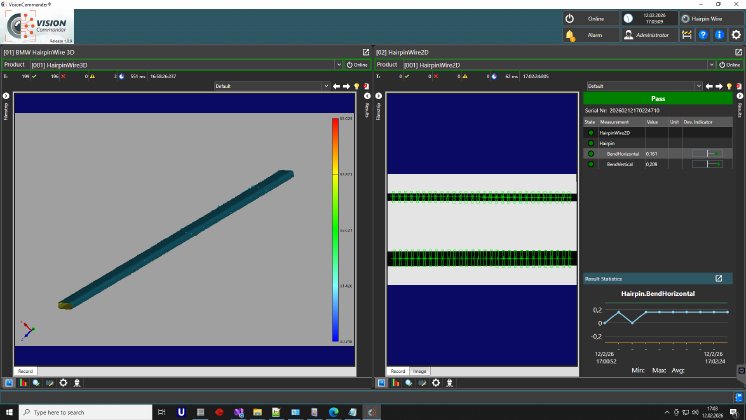Click the Administrator user button
746x420 pixels.
pyautogui.click(x=647, y=35)
